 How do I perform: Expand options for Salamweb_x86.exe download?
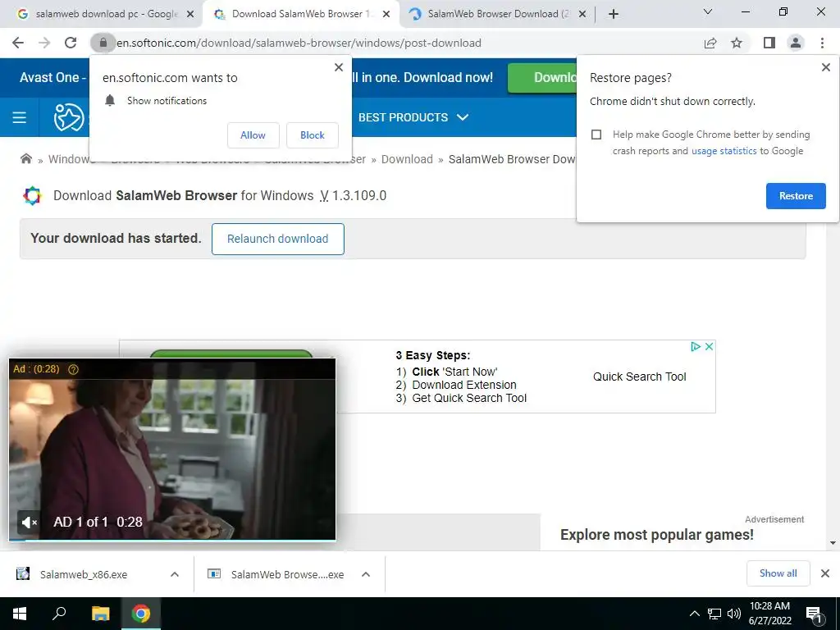(x=175, y=574)
